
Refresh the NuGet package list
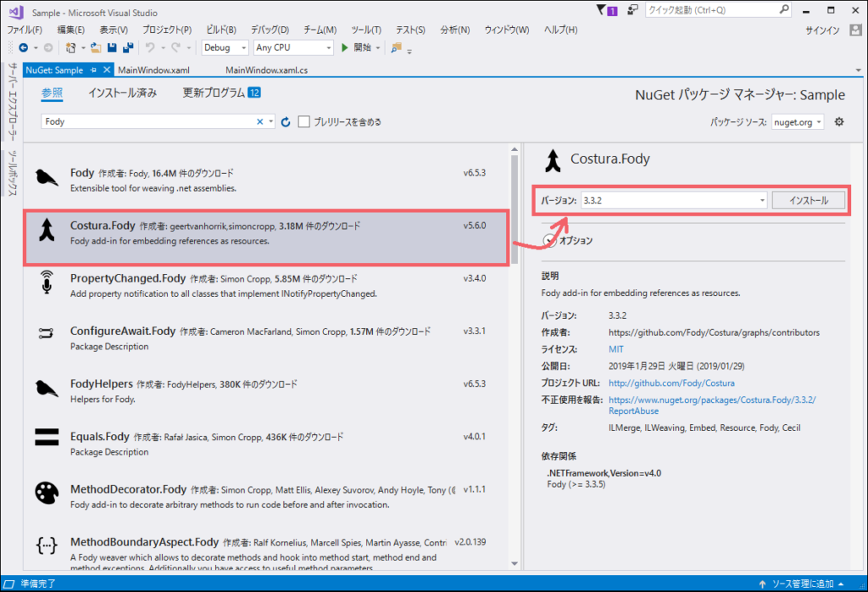point(286,122)
